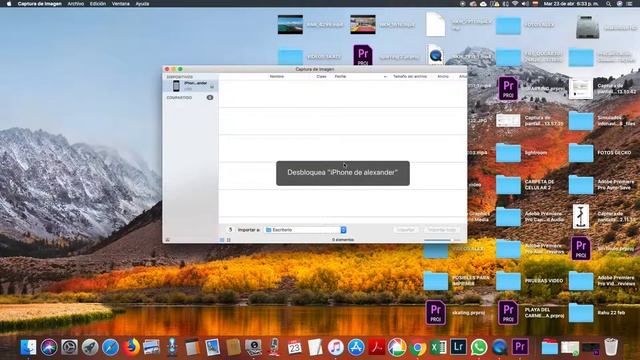Viewport: 640px width, 360px height.
Task: Open Calendar from the Dock
Action: (x=294, y=347)
